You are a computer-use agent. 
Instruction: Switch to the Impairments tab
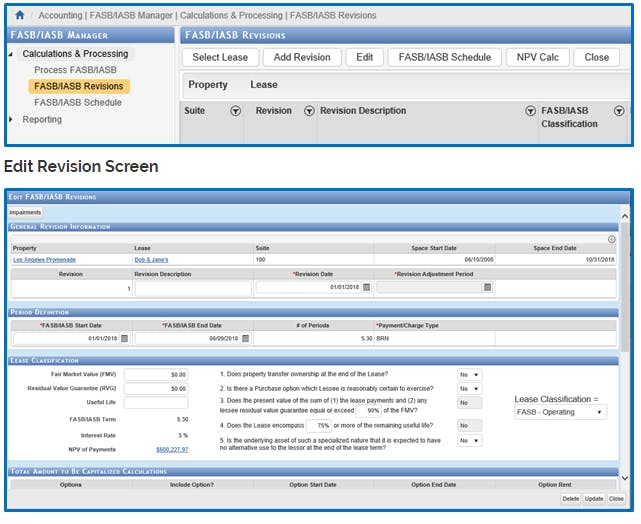[26, 213]
